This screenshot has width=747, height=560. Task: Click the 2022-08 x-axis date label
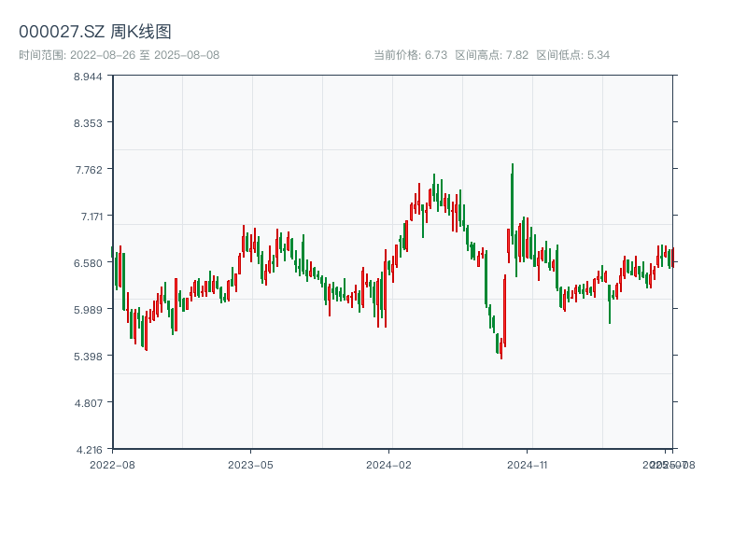pyautogui.click(x=112, y=464)
